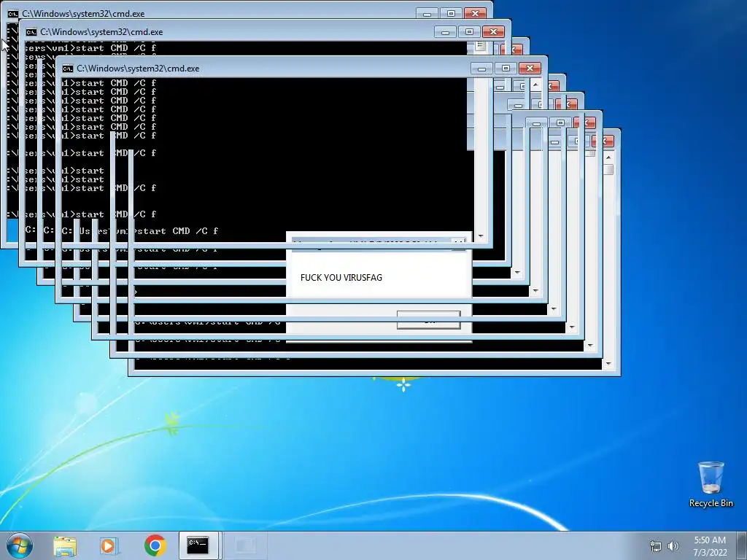747x560 pixels.
Task: Open system menu icon of third cascaded cmd window
Action: (68, 69)
